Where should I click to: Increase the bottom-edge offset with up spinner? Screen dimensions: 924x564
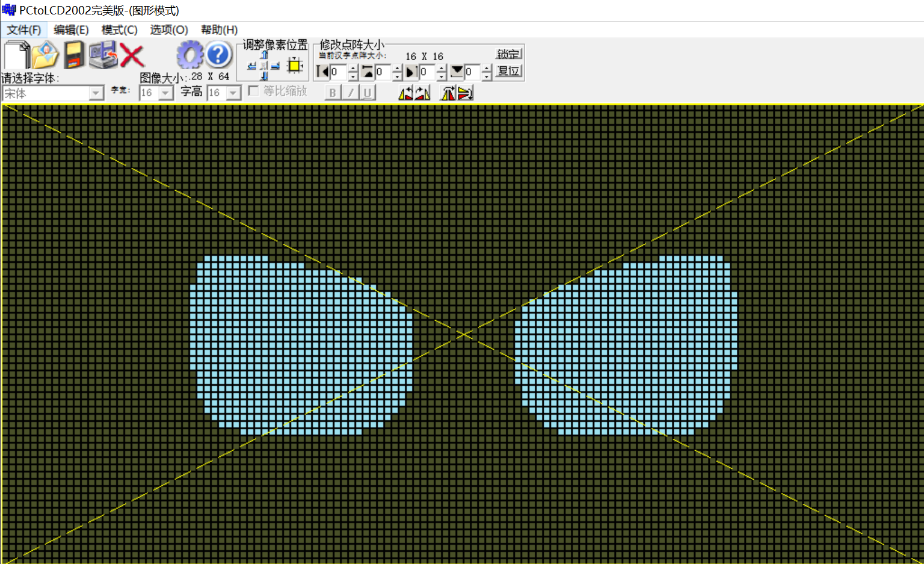tap(487, 69)
